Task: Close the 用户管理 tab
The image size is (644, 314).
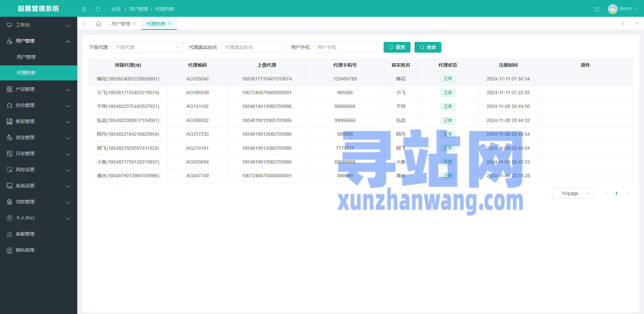Action: [135, 23]
